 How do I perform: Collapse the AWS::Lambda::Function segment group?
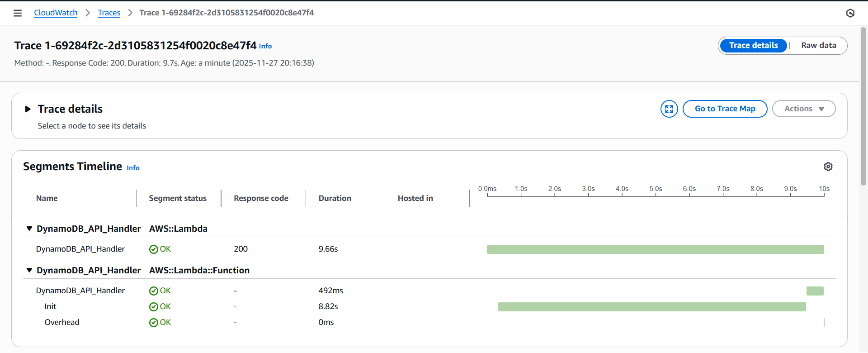point(29,271)
